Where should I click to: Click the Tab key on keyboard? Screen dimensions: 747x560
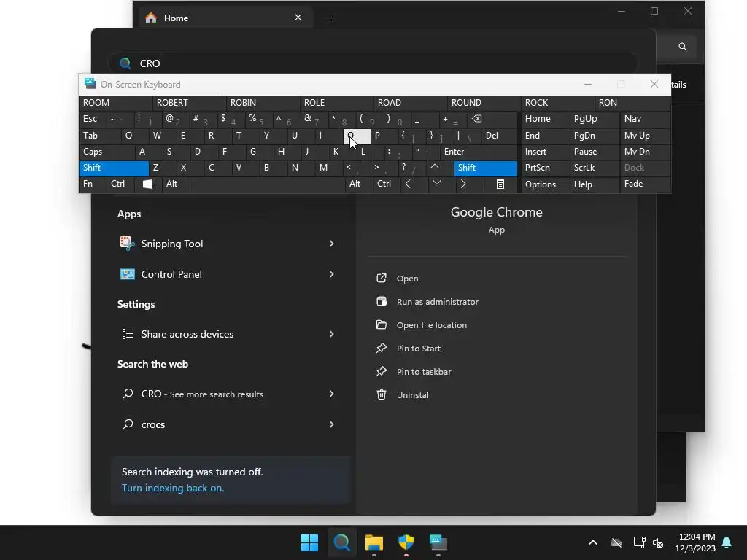click(x=99, y=135)
